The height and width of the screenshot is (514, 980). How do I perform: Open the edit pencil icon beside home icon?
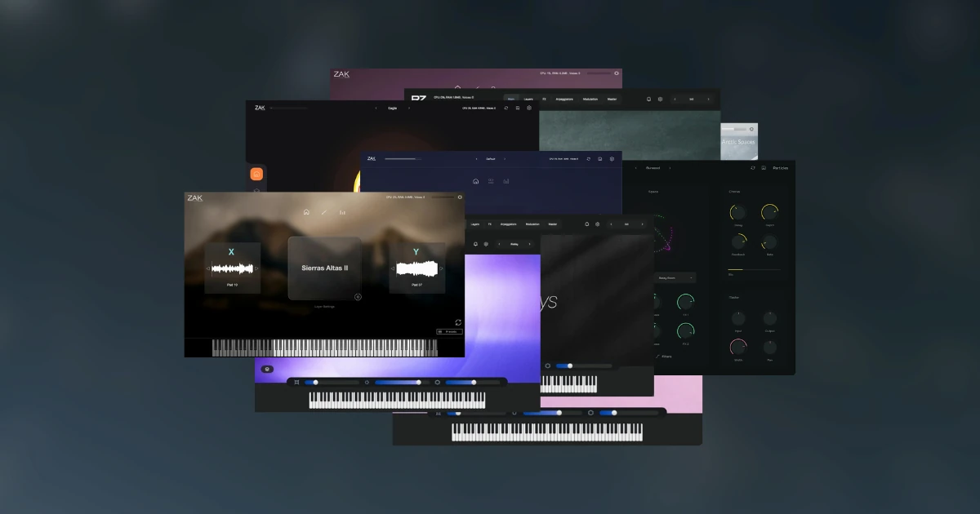pos(324,212)
